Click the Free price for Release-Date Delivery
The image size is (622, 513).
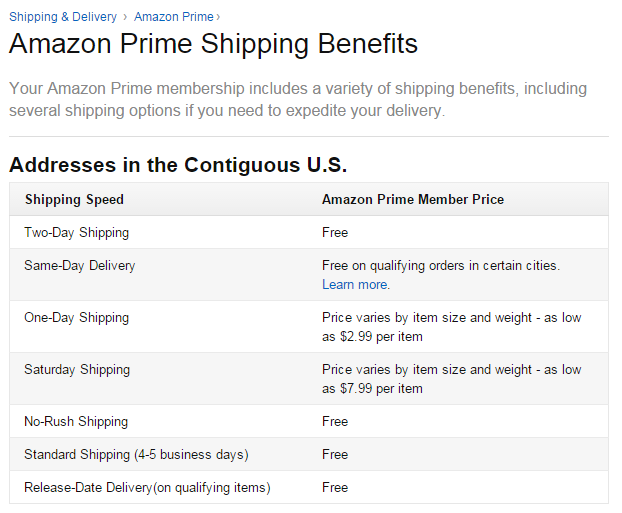(x=335, y=488)
